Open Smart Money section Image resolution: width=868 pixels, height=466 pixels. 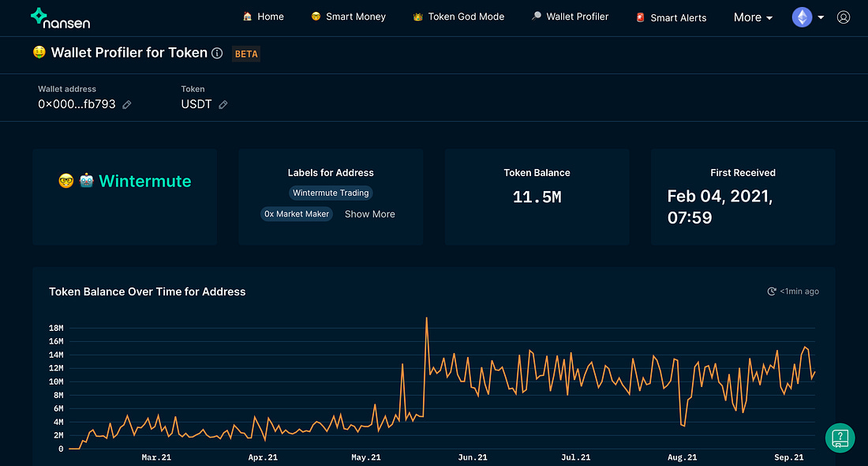click(x=348, y=17)
